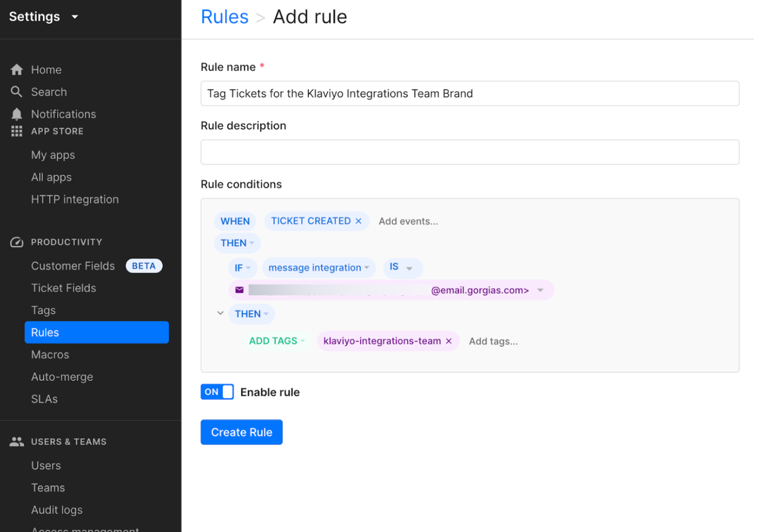Click the Search magnifier icon
Screen dimensions: 757x532
(x=16, y=92)
